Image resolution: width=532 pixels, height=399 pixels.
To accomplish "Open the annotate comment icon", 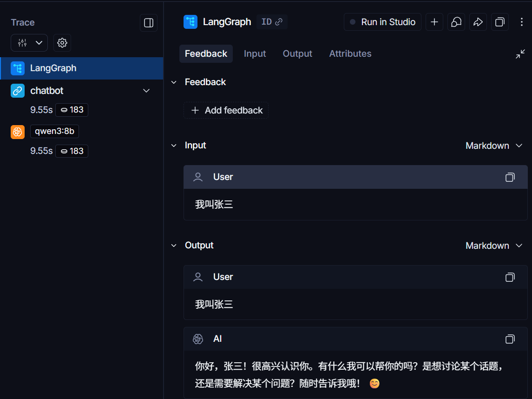I will point(456,22).
